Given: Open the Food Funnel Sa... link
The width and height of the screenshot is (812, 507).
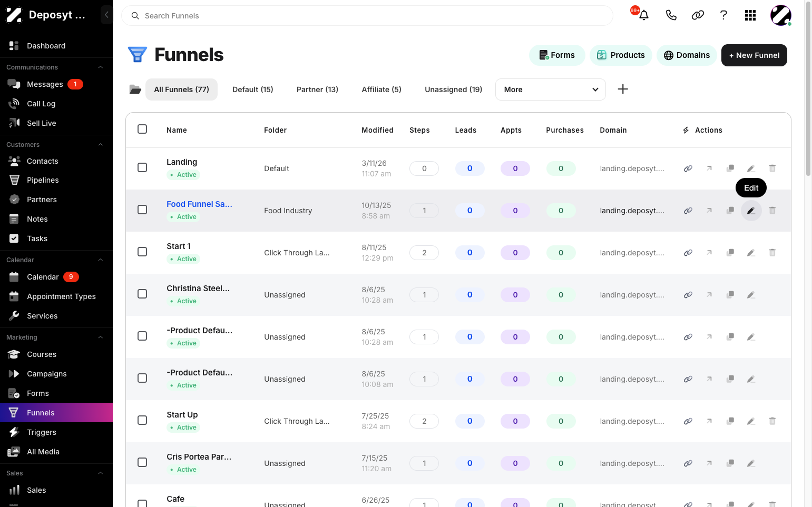Looking at the screenshot, I should coord(199,204).
